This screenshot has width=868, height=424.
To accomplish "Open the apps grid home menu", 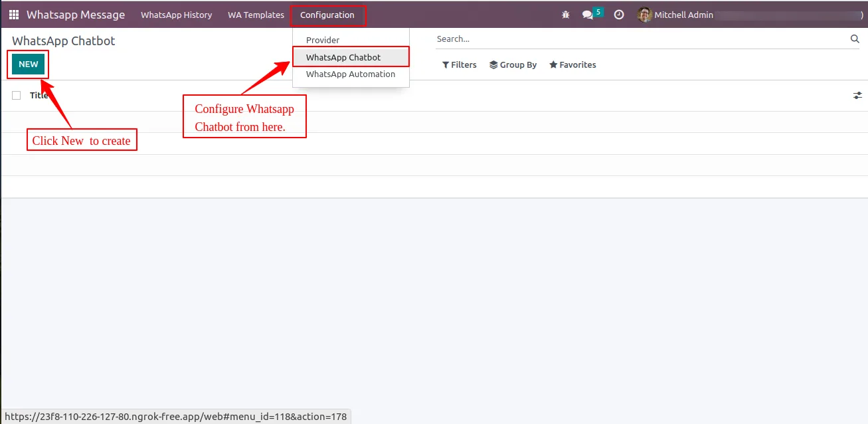I will 14,15.
